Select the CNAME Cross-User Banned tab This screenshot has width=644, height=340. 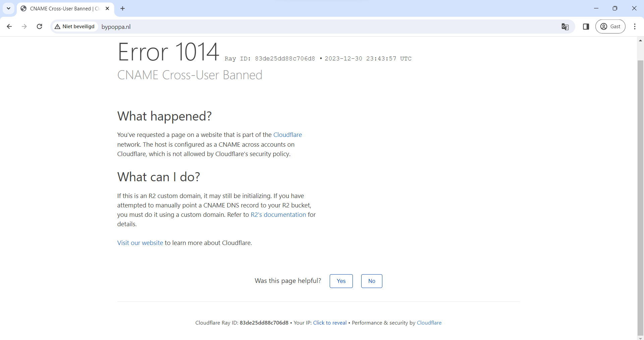click(65, 8)
